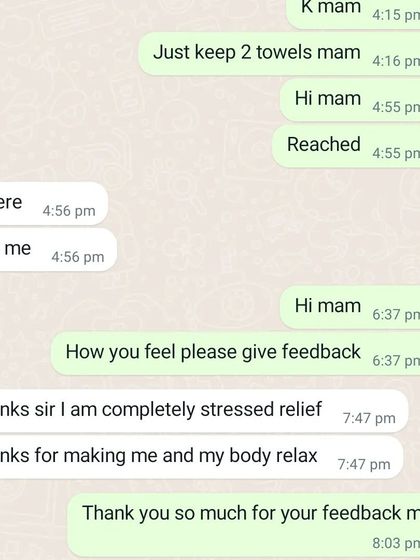This screenshot has width=420, height=560.
Task: Select the received message ending in 'ere'
Action: point(54,204)
